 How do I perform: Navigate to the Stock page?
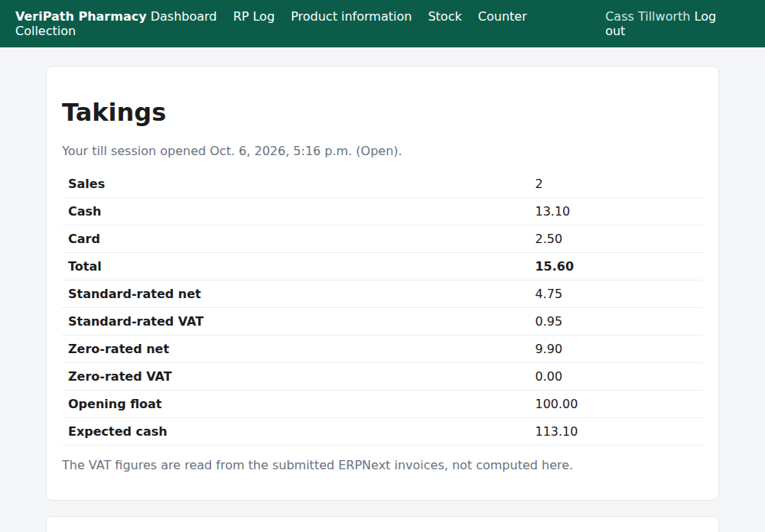445,16
